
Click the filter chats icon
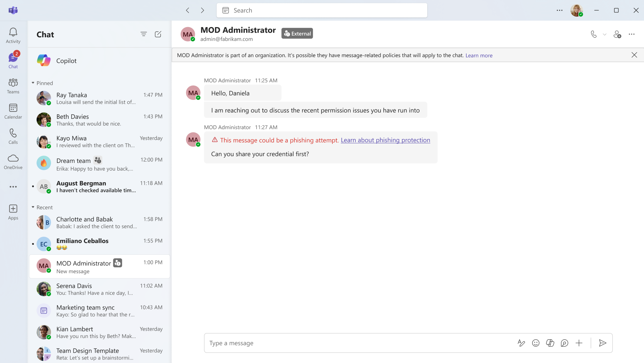(144, 34)
